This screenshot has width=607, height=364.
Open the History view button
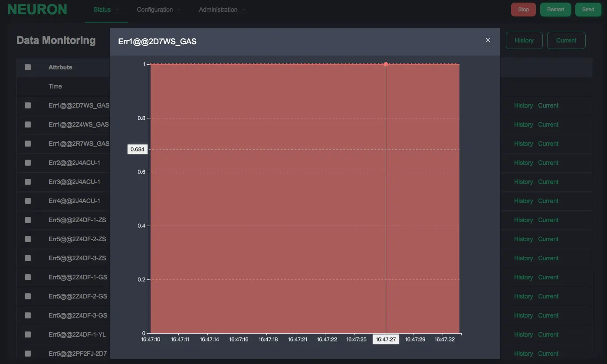coord(524,40)
